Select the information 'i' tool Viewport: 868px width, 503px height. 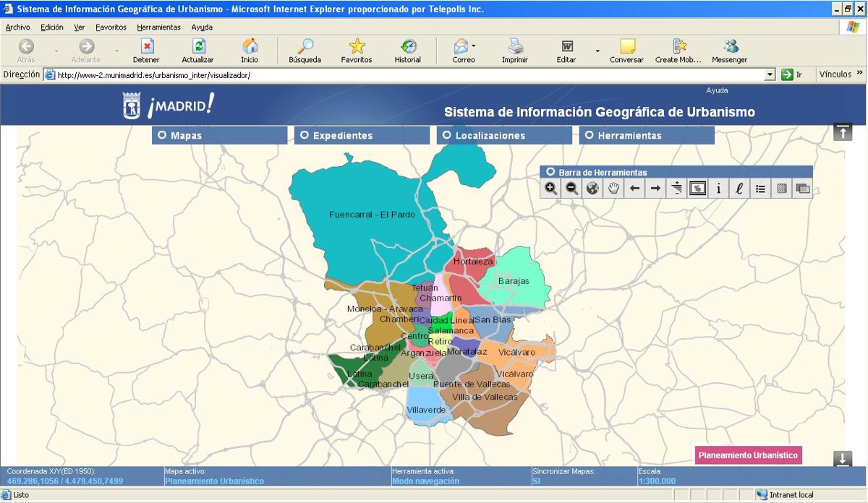pos(718,189)
